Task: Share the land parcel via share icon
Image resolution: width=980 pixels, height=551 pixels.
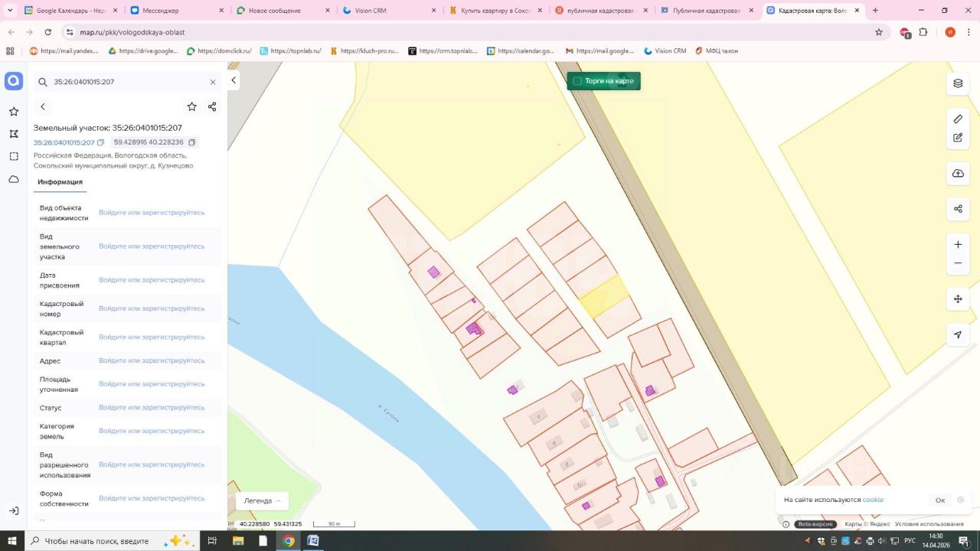Action: pyautogui.click(x=212, y=106)
